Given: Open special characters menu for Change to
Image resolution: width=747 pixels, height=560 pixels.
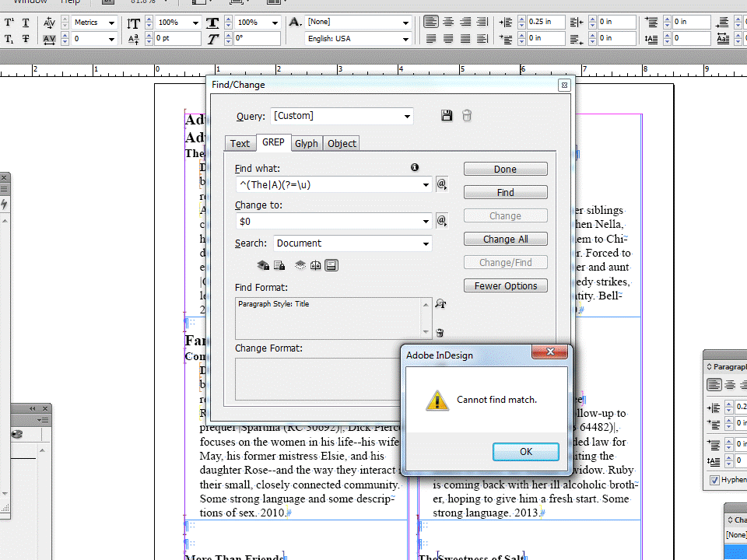Looking at the screenshot, I should click(442, 221).
